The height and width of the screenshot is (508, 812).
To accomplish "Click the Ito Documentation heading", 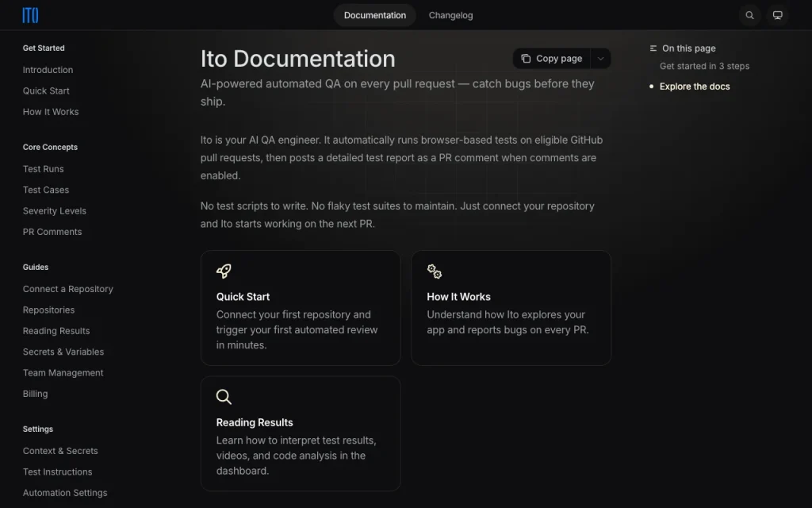I will (x=298, y=59).
